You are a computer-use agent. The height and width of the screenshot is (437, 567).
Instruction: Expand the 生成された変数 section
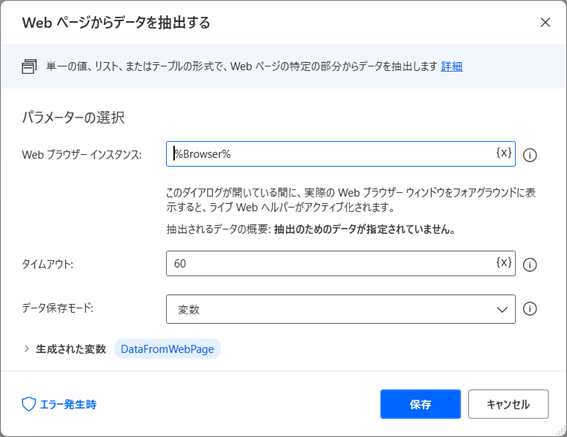coord(26,349)
